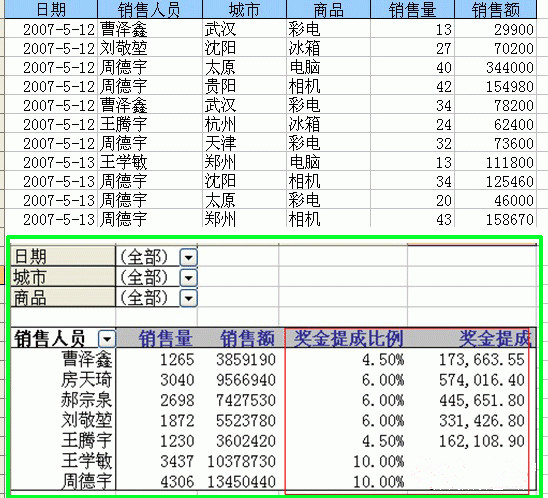The image size is (548, 498).
Task: Click the city cell 杭州
Action: click(x=220, y=124)
